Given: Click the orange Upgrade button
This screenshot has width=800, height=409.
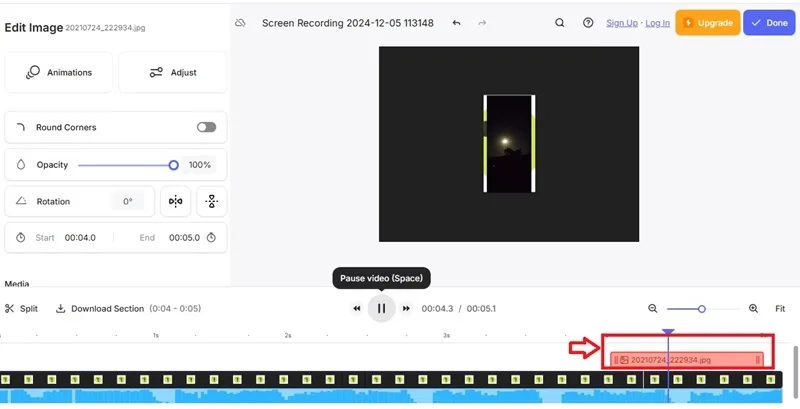Looking at the screenshot, I should pyautogui.click(x=708, y=23).
